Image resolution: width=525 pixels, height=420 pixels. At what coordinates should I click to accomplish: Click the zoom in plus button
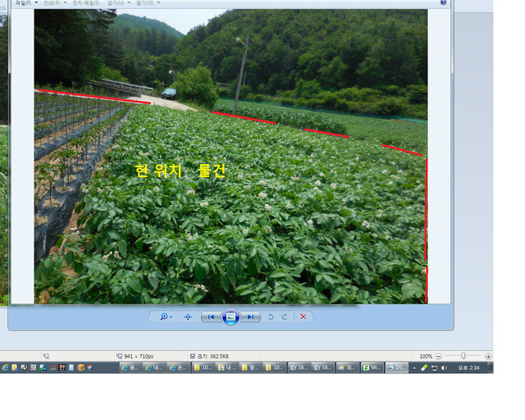click(x=488, y=356)
